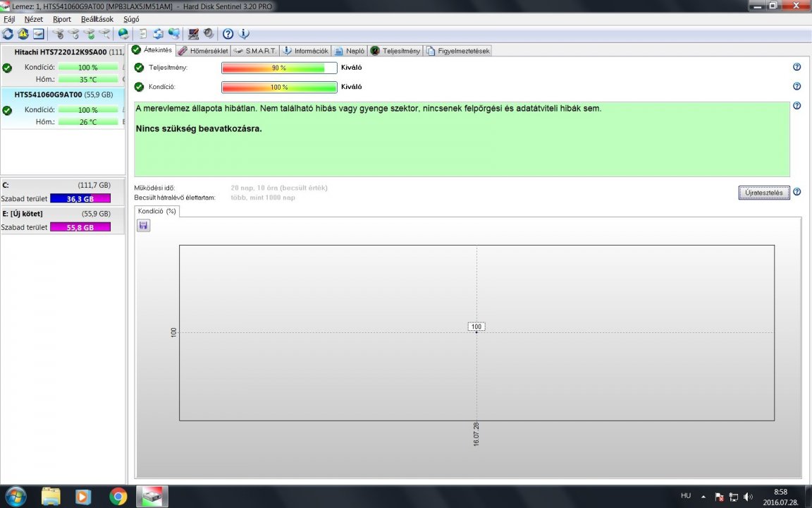Viewport: 812px width, 508px height.
Task: Click the yellow warning triangle toolbar icon
Action: (23, 34)
